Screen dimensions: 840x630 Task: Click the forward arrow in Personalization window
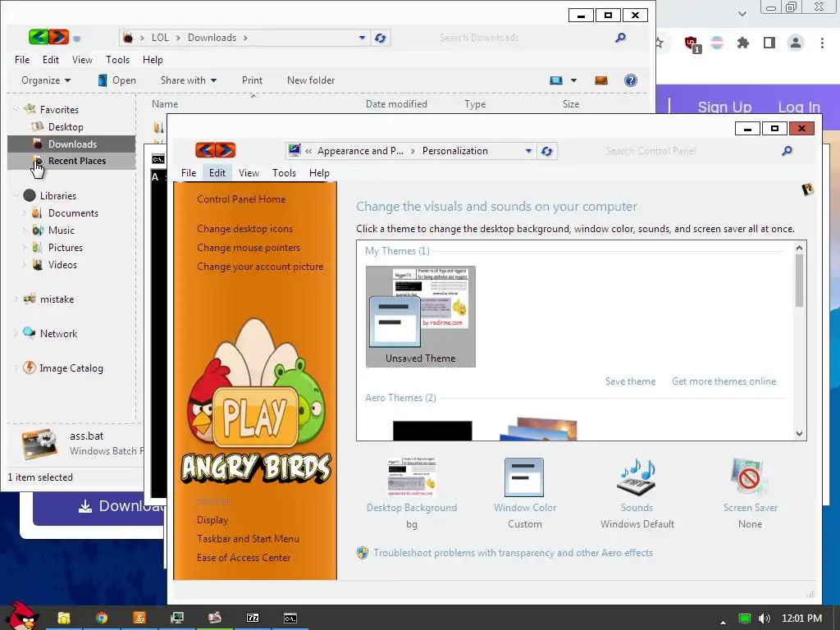coord(226,150)
